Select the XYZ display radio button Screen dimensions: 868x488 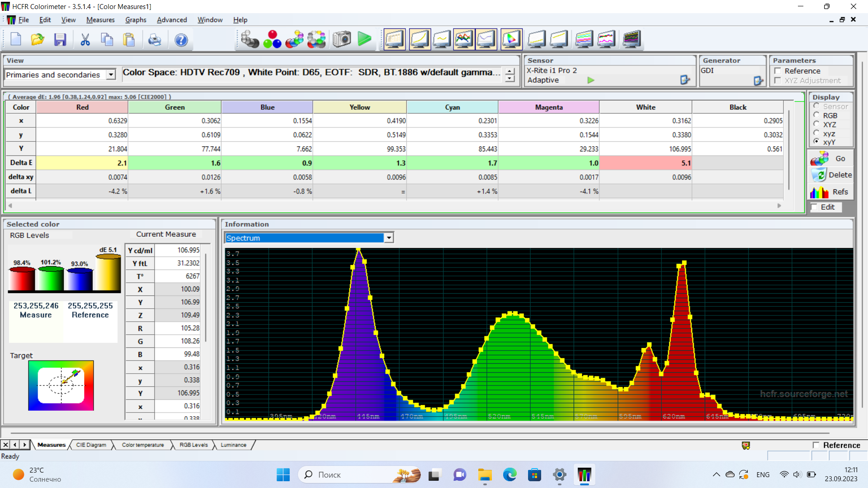[816, 124]
